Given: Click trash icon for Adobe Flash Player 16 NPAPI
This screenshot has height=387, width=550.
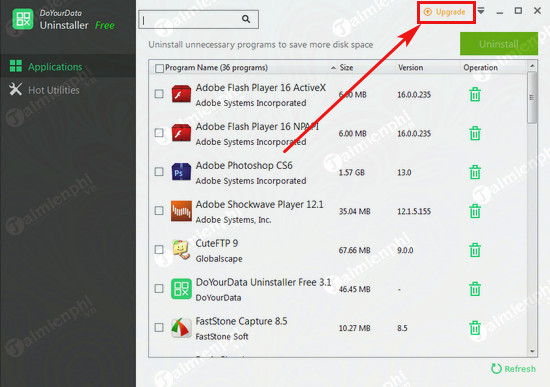Looking at the screenshot, I should 475,133.
